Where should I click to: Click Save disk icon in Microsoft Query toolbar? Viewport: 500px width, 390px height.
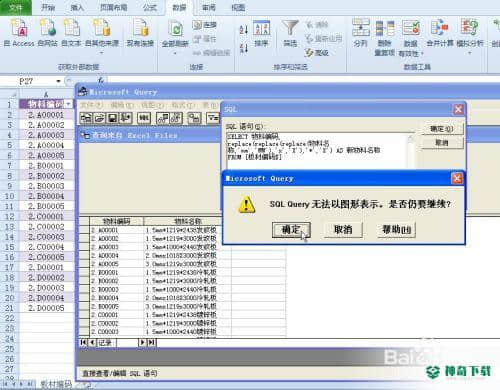[112, 118]
